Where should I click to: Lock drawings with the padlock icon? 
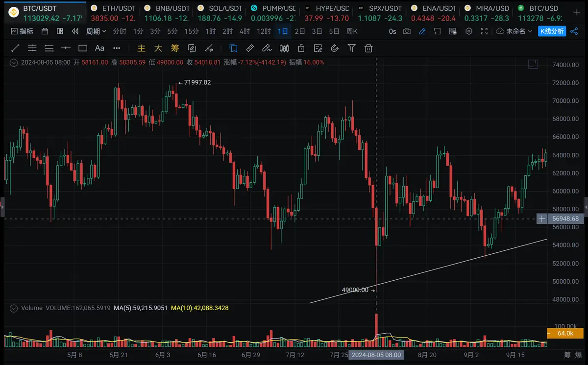pyautogui.click(x=301, y=49)
